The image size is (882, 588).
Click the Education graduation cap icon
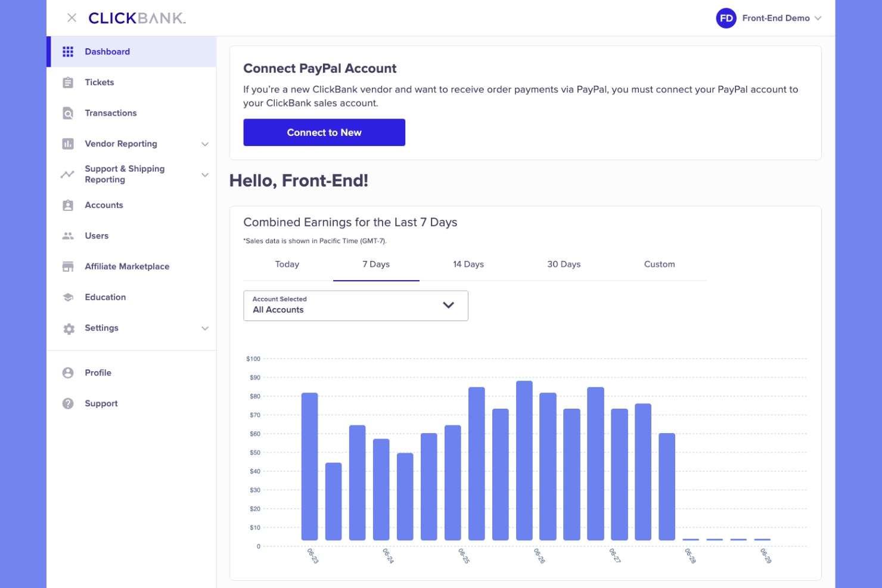click(68, 297)
